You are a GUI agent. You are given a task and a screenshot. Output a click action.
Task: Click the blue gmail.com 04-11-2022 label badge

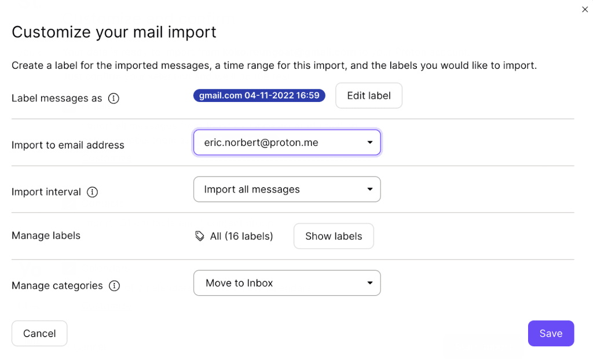tap(259, 95)
